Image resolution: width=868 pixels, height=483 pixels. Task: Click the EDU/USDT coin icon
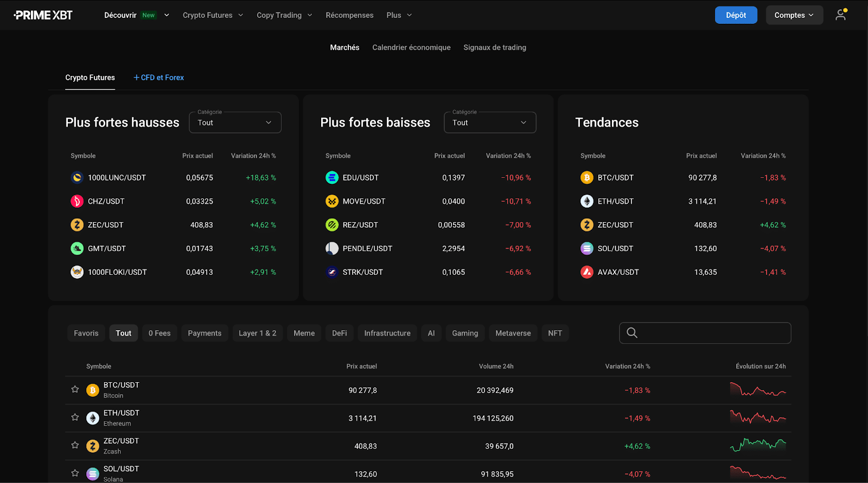click(332, 178)
